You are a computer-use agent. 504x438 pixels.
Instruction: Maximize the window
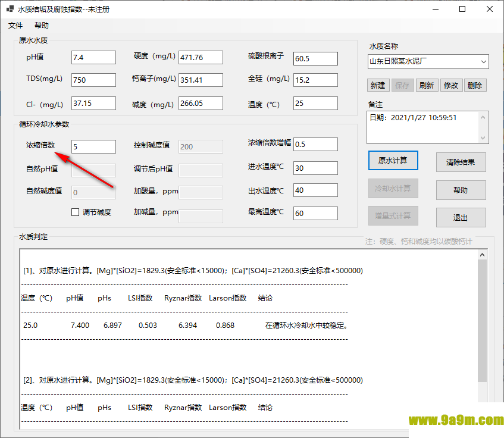pyautogui.click(x=462, y=9)
